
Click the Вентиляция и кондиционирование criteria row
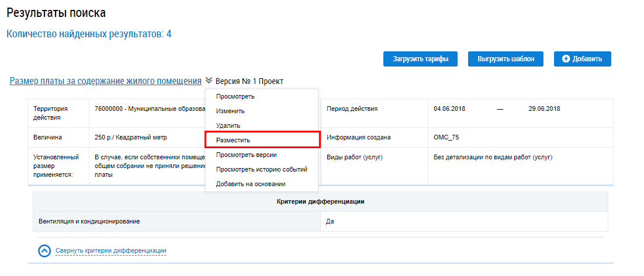[89, 222]
